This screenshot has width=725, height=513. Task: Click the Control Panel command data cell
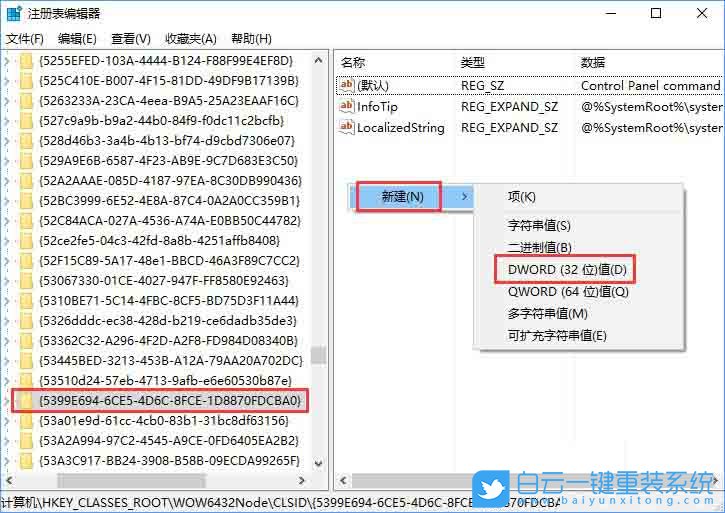click(650, 86)
